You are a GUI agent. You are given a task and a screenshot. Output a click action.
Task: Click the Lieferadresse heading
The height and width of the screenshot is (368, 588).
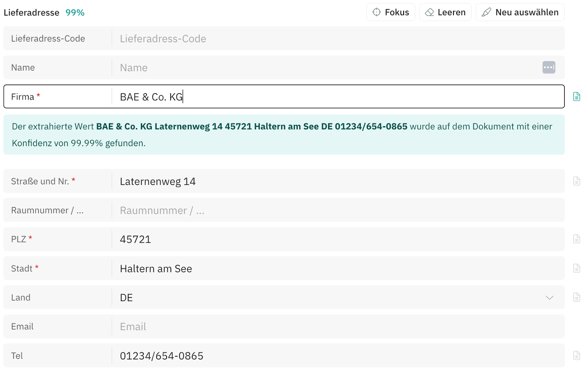[x=31, y=12]
